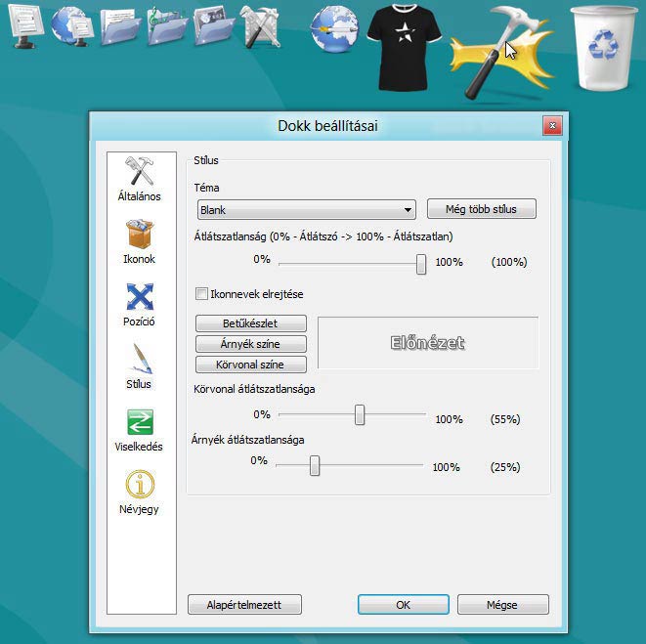
Task: Click the Átlátszatlanság slider handle
Action: tap(421, 264)
